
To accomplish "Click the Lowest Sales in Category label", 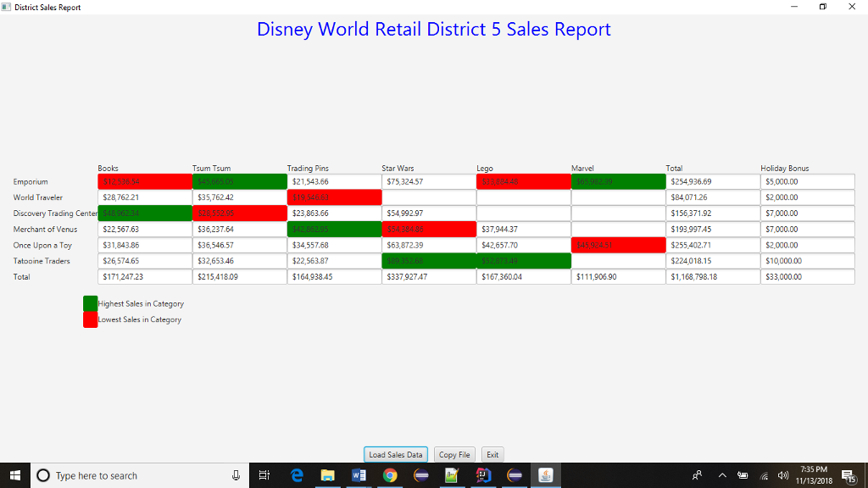I will tap(140, 319).
